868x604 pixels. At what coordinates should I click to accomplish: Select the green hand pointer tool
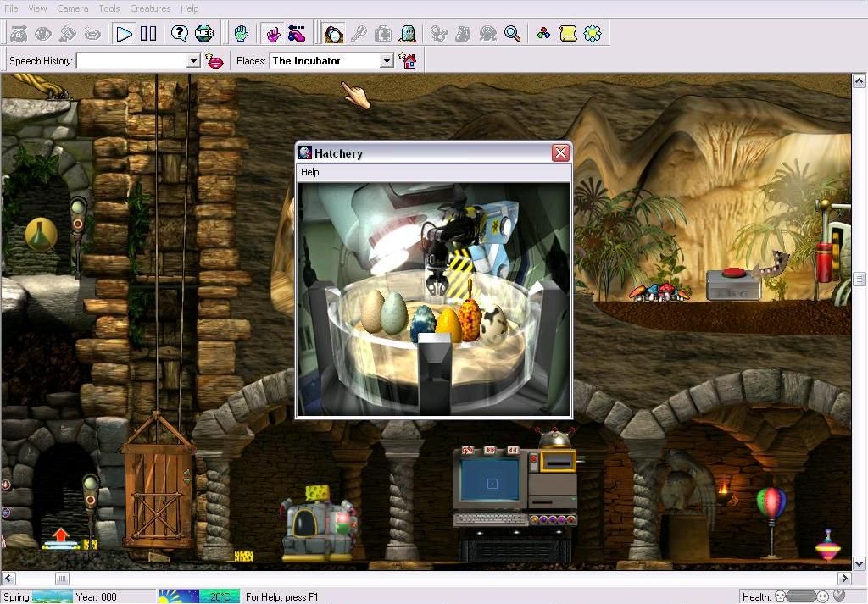click(242, 34)
